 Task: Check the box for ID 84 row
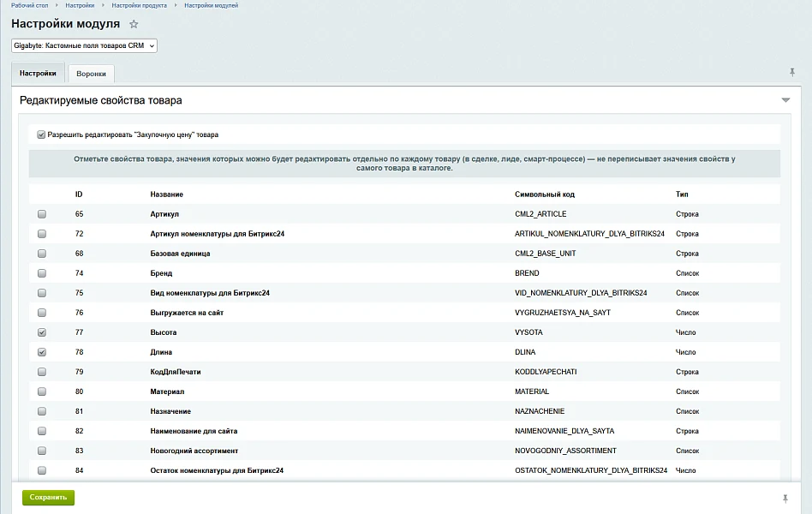pos(42,470)
